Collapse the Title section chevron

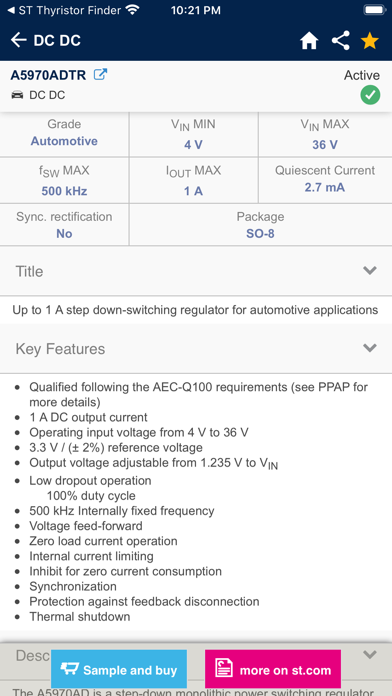(369, 270)
